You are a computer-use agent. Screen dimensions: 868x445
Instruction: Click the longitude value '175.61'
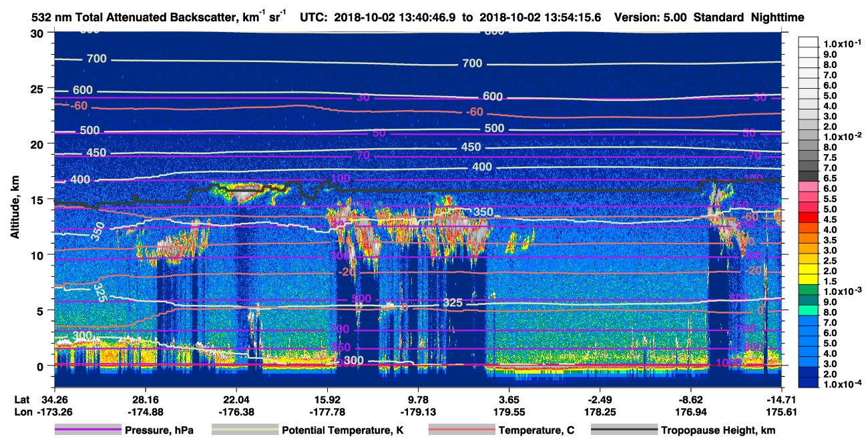click(781, 412)
